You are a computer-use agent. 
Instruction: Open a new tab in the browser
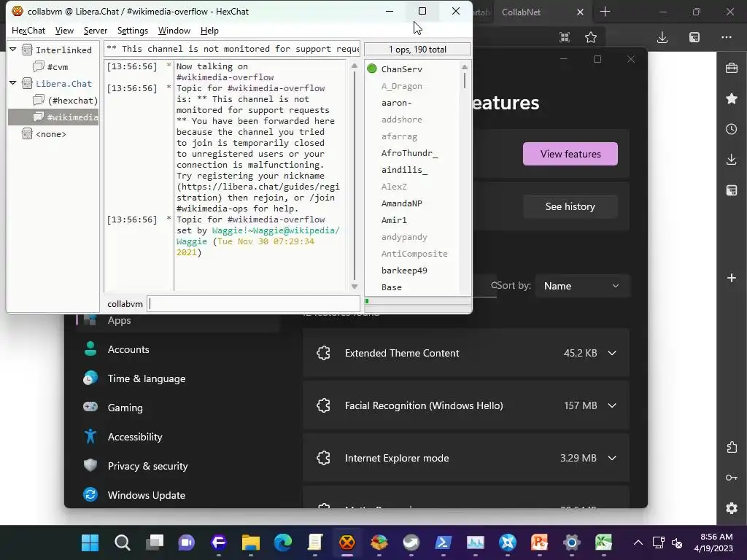coord(605,12)
